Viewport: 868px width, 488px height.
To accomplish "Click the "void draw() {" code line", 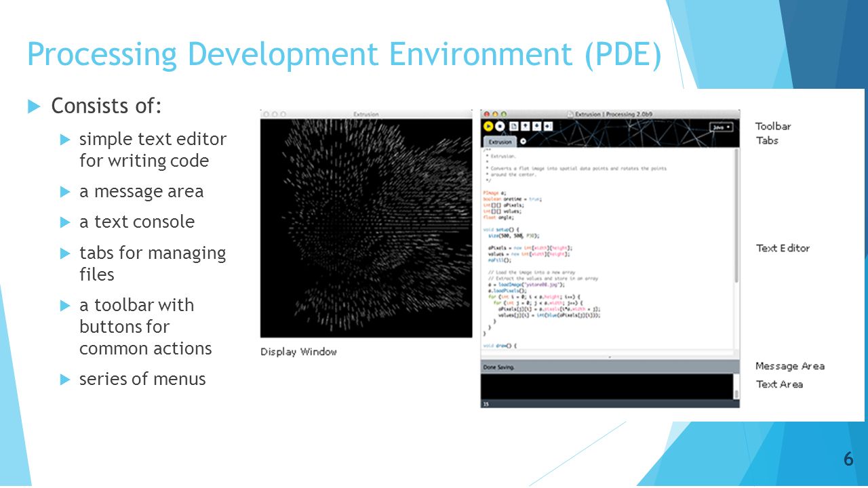I will pos(499,346).
